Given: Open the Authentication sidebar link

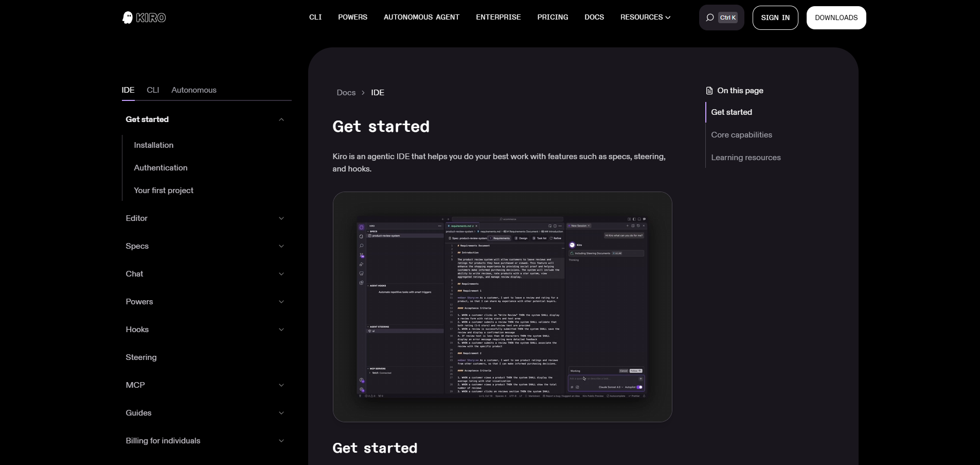Looking at the screenshot, I should (161, 168).
